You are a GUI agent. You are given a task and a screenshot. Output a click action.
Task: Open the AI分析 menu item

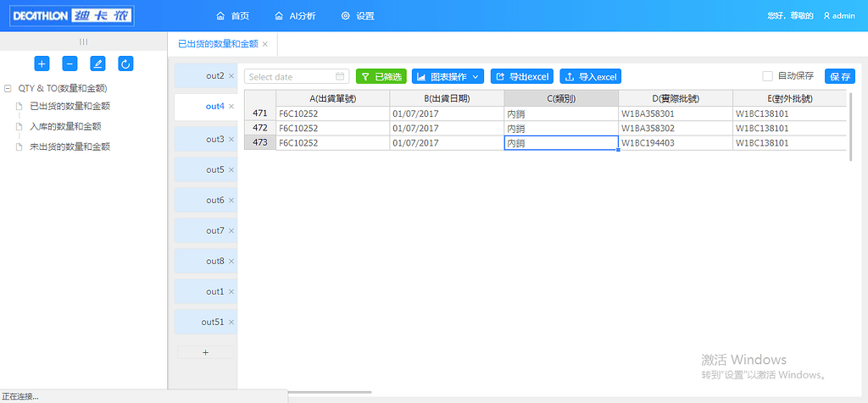tap(294, 16)
